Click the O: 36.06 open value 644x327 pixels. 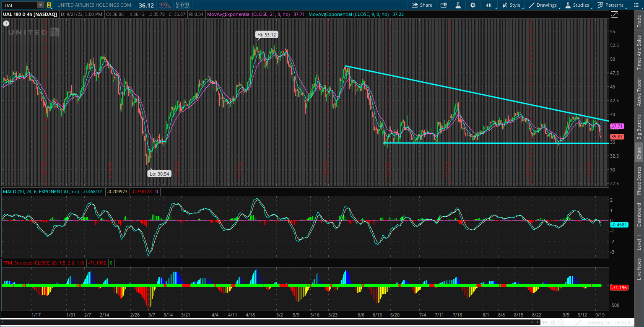(115, 14)
